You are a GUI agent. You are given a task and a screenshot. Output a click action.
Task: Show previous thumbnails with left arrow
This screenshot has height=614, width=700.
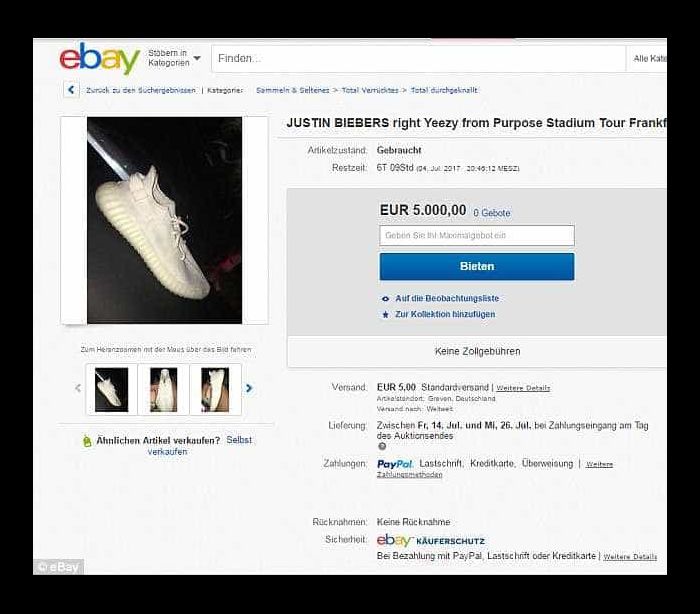click(78, 388)
